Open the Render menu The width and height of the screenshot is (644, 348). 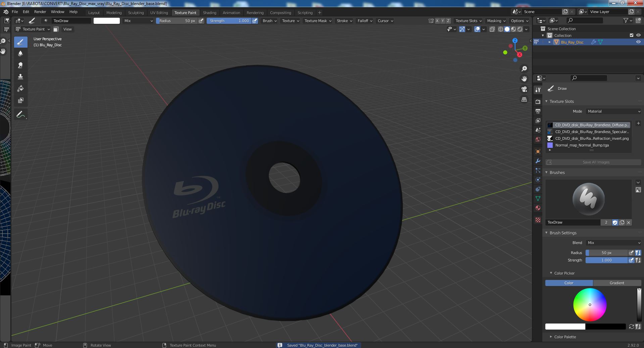tap(40, 12)
